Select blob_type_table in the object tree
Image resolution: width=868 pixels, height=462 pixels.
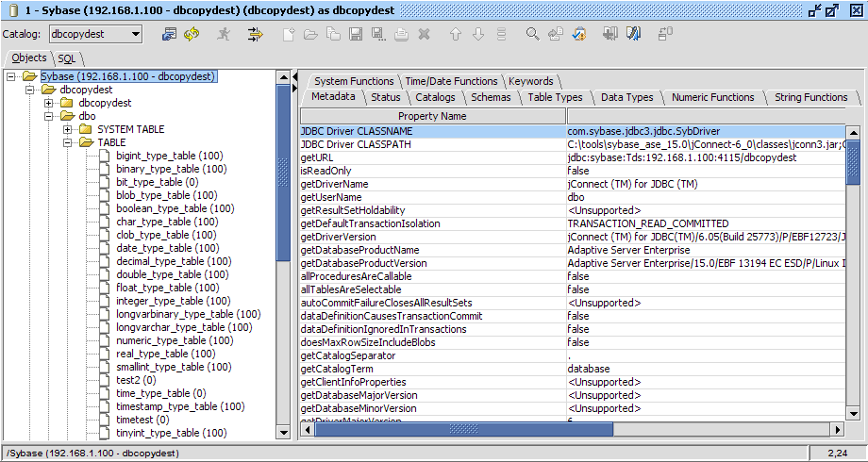tap(162, 195)
